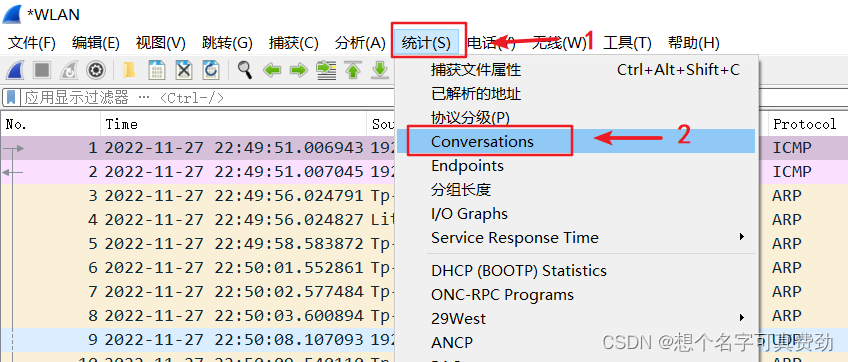Screen dimensions: 848x362
Task: Click the go to specified packet icon
Action: click(326, 70)
